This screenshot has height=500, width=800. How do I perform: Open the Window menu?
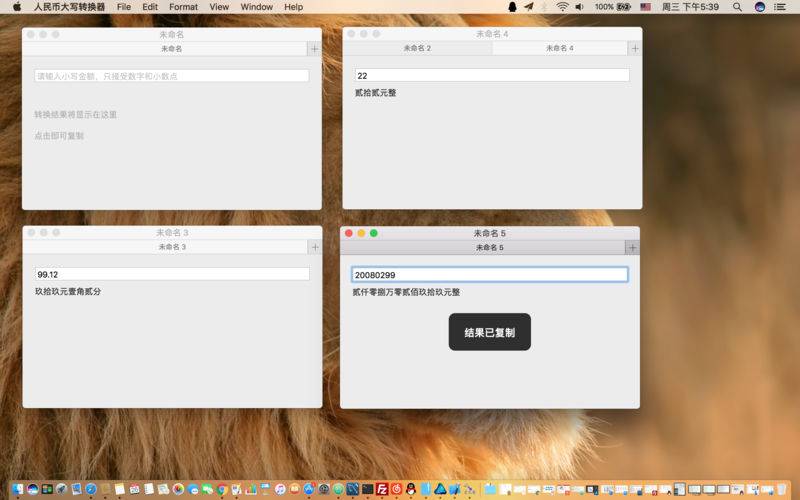(256, 7)
